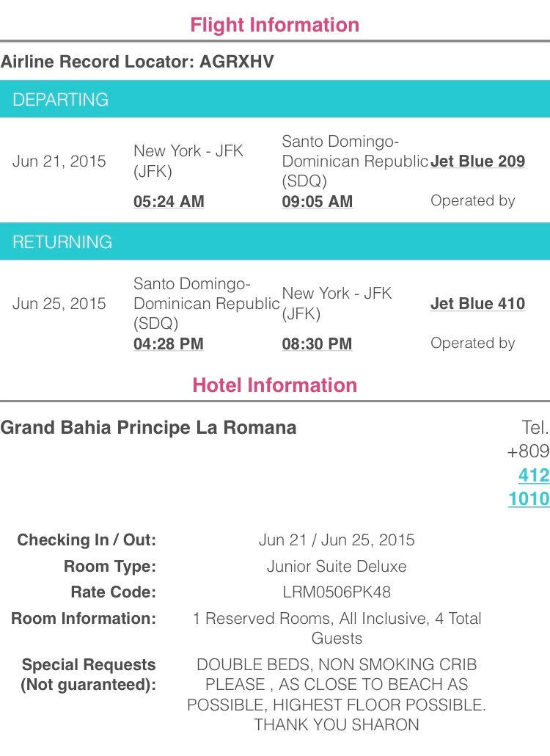This screenshot has width=550, height=756.
Task: Click the Hotel Information heading
Action: pyautogui.click(x=275, y=385)
